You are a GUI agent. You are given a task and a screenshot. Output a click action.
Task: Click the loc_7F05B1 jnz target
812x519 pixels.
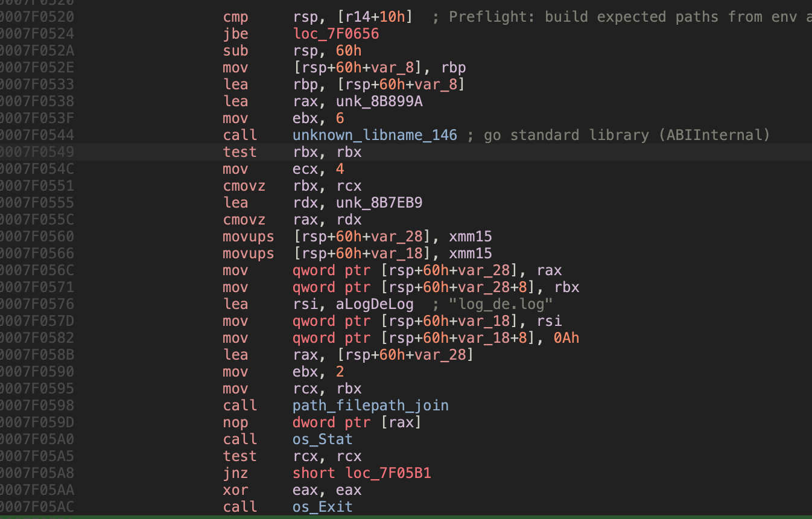388,473
